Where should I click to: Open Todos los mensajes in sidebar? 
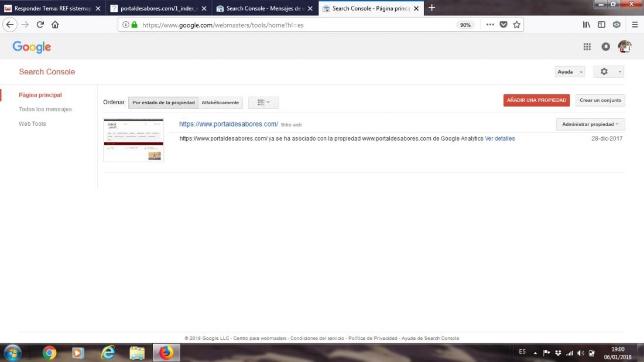(x=45, y=110)
